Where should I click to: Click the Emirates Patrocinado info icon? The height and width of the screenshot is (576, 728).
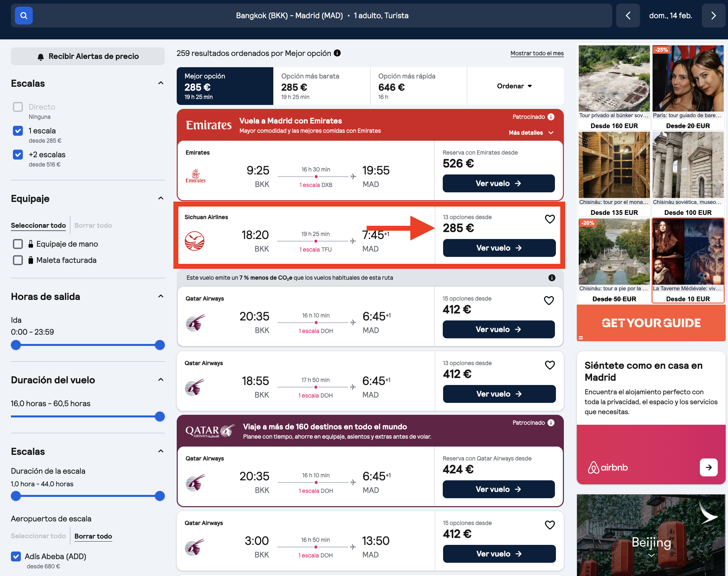point(551,117)
